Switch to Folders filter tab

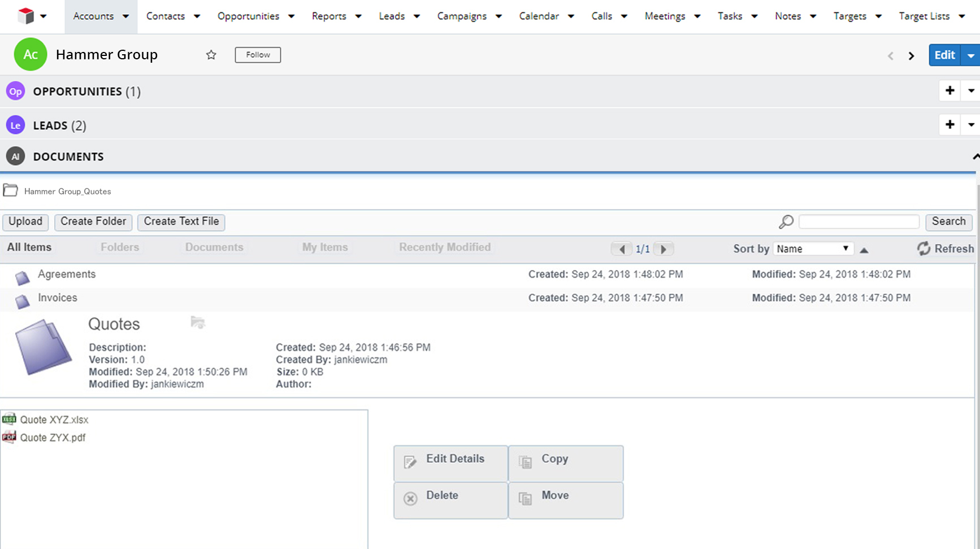click(x=120, y=247)
